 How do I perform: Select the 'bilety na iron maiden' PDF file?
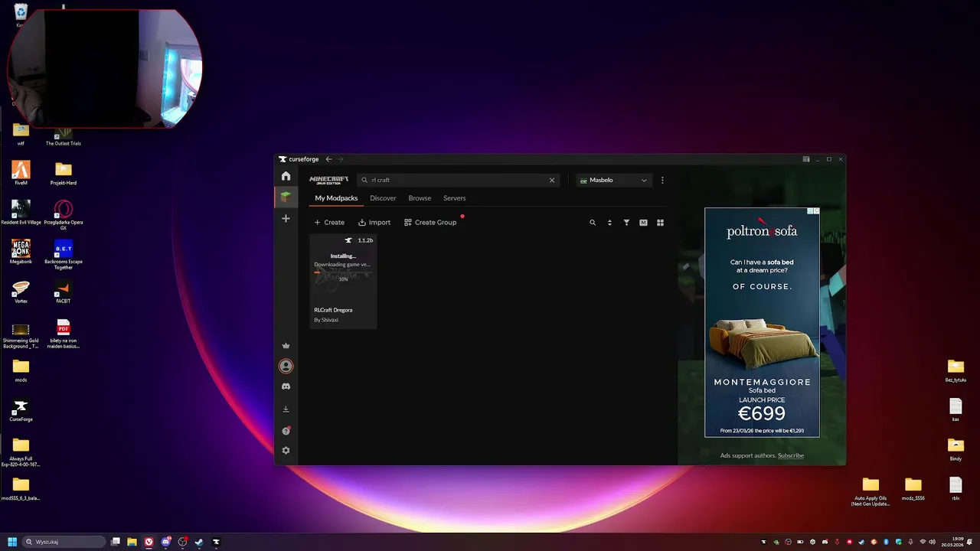(x=64, y=334)
